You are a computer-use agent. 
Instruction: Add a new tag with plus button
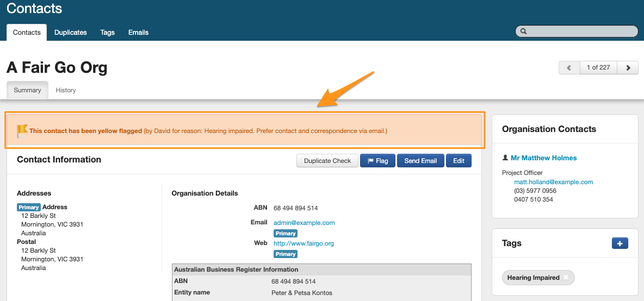coord(620,243)
